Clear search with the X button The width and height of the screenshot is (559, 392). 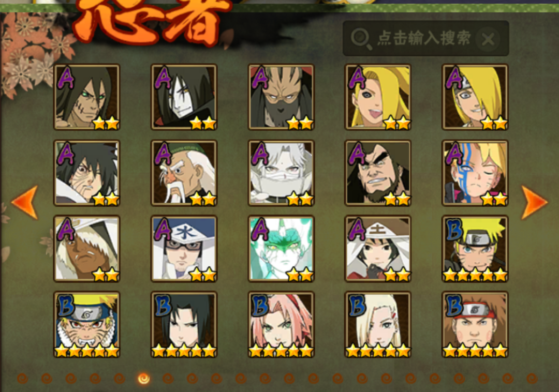[x=488, y=39]
